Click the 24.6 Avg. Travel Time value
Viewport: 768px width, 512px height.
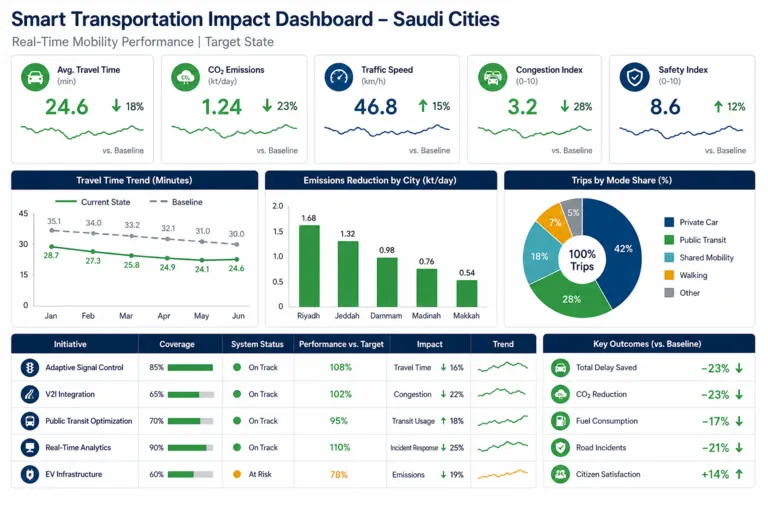point(67,107)
